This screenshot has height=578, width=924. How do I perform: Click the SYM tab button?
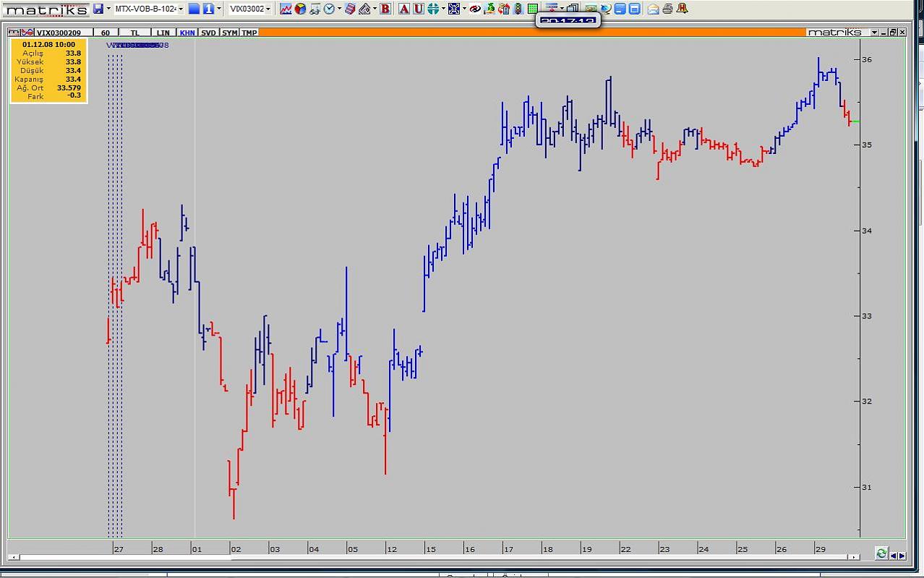[x=230, y=33]
